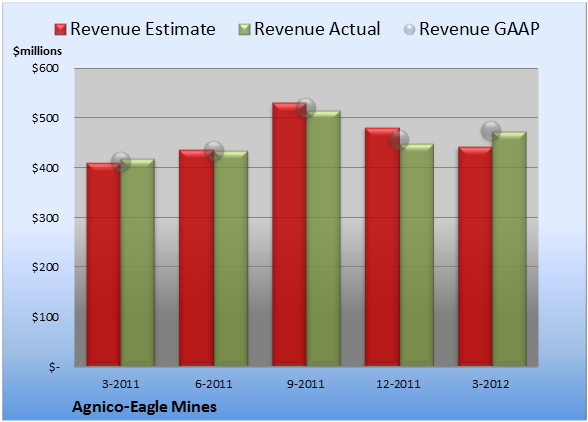
Task: Select the red estimate bar for 9-2011
Action: click(289, 234)
